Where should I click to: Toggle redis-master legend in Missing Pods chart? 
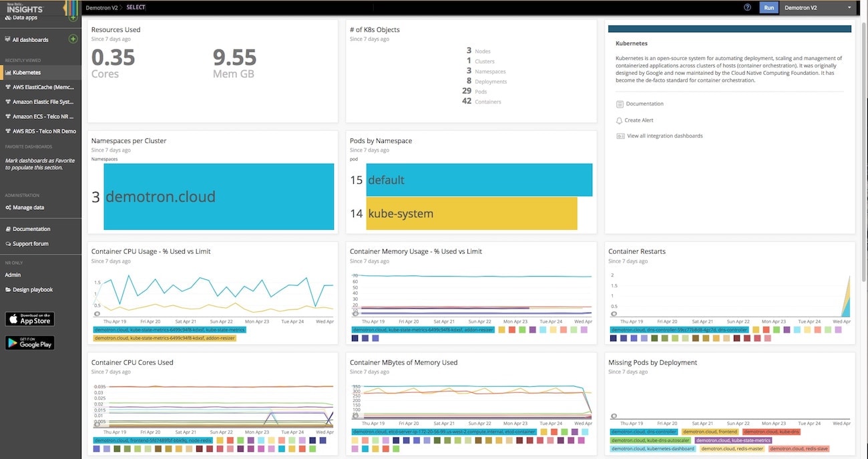(732, 449)
